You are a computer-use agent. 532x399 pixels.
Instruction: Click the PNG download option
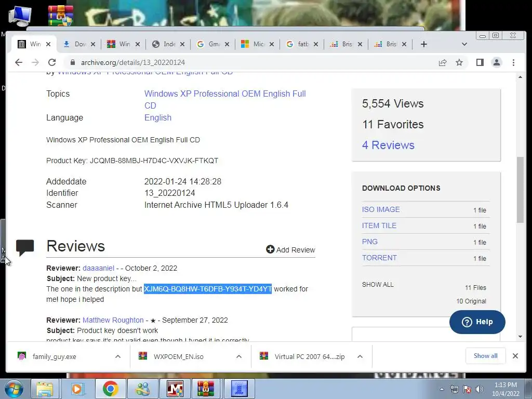coord(369,242)
